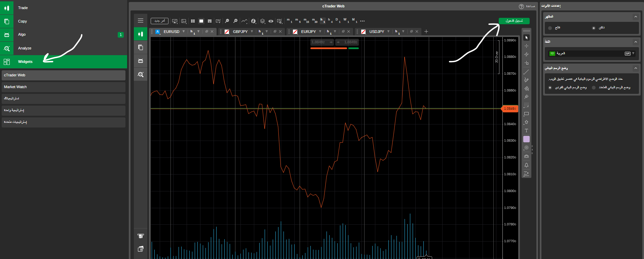Click the analyze magnifier icon in inner sidebar
The image size is (644, 259).
(141, 74)
